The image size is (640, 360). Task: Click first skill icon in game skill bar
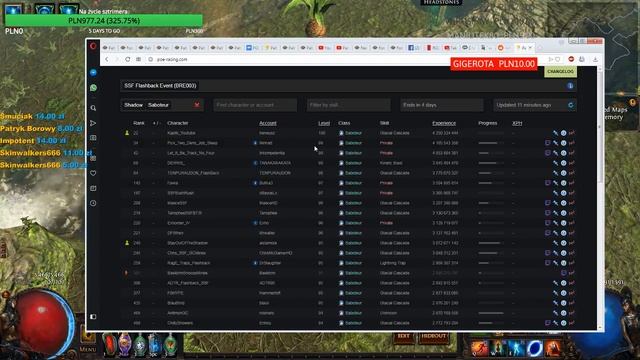tap(479, 348)
